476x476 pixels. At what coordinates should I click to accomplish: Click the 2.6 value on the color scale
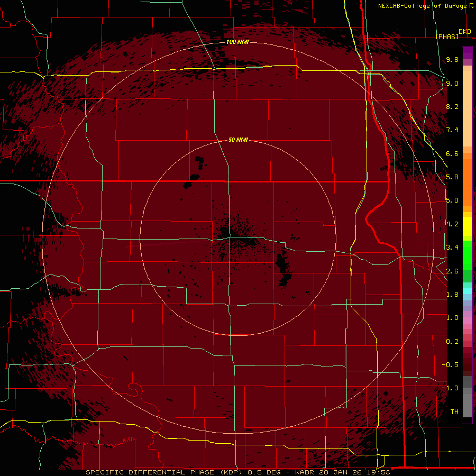[452, 271]
